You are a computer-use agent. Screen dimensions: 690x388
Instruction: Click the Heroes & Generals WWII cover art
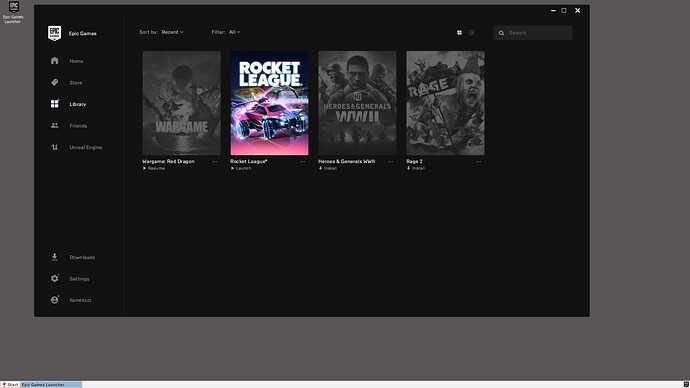point(357,103)
